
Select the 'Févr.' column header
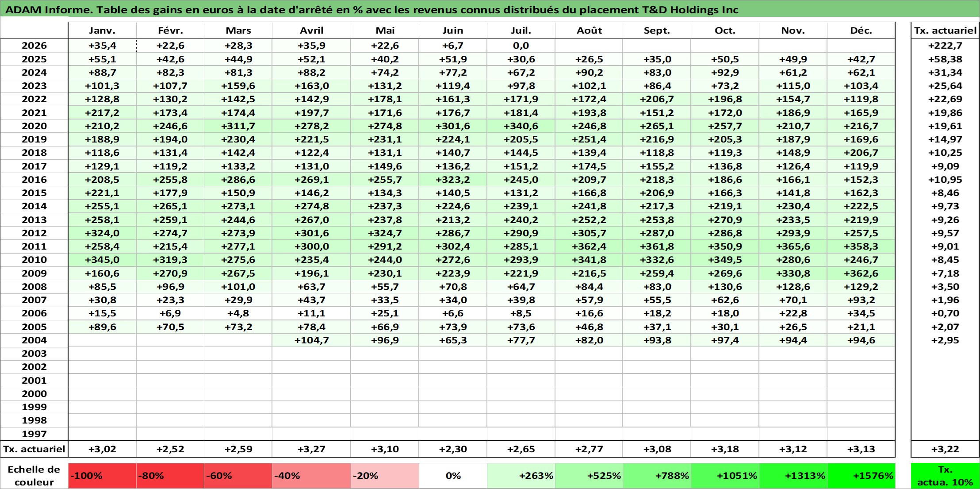[x=170, y=31]
